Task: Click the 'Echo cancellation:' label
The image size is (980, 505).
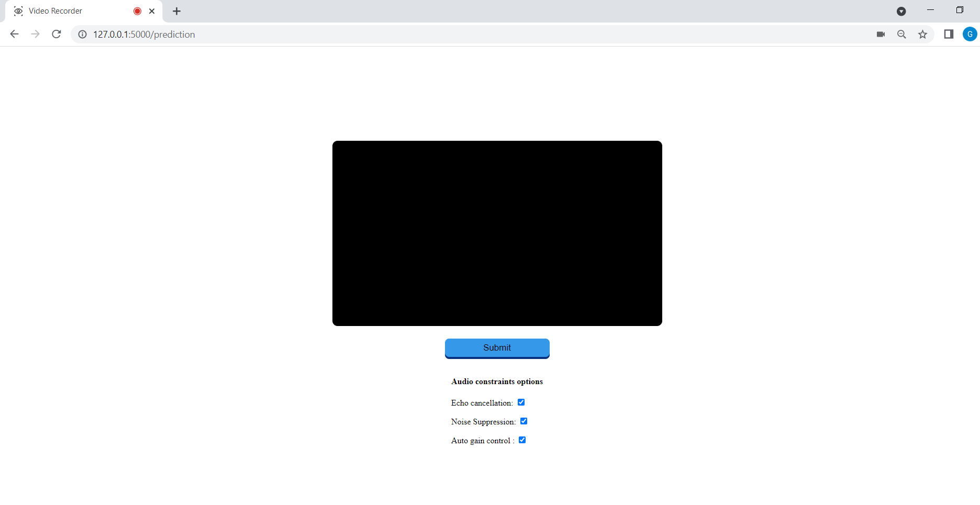Action: tap(482, 403)
